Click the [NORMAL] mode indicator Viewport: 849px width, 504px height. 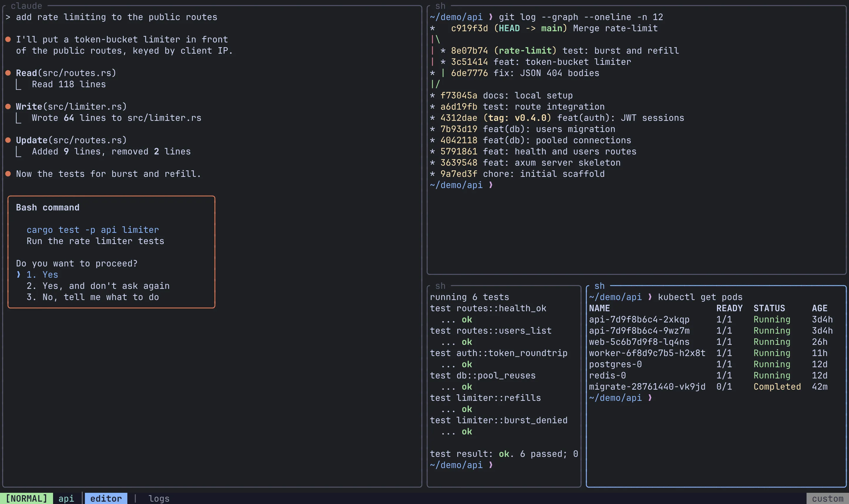pyautogui.click(x=27, y=498)
